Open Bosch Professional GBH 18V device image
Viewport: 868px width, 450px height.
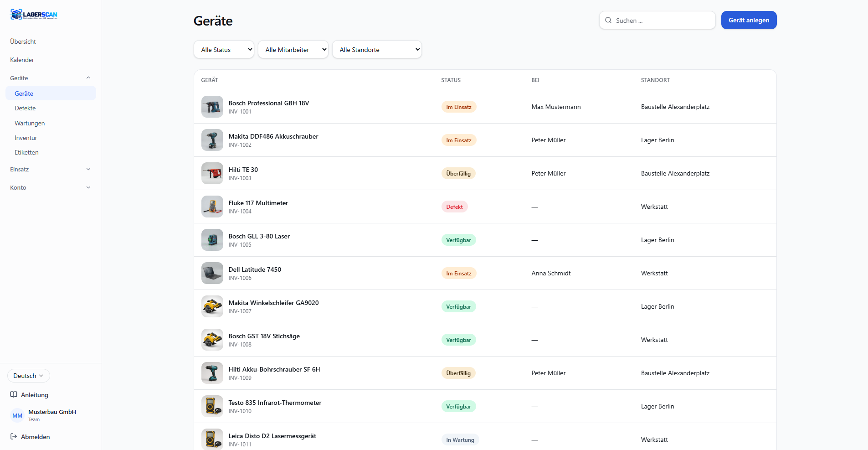point(212,107)
